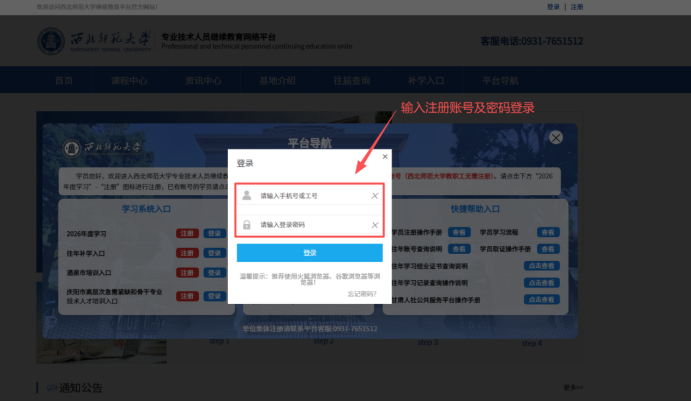Screen dimensions: 691x402
Task: Click 注册 for 酒泉市培训入口
Action: click(187, 273)
